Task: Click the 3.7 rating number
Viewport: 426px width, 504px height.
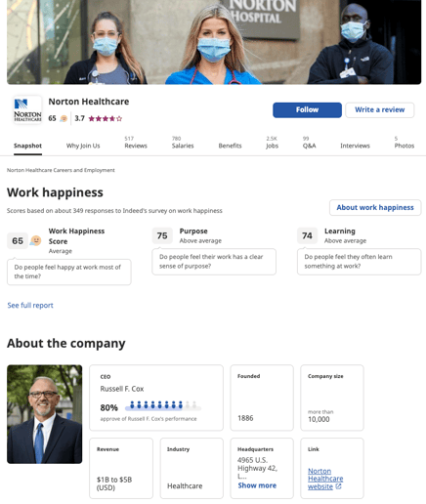Action: pos(79,118)
